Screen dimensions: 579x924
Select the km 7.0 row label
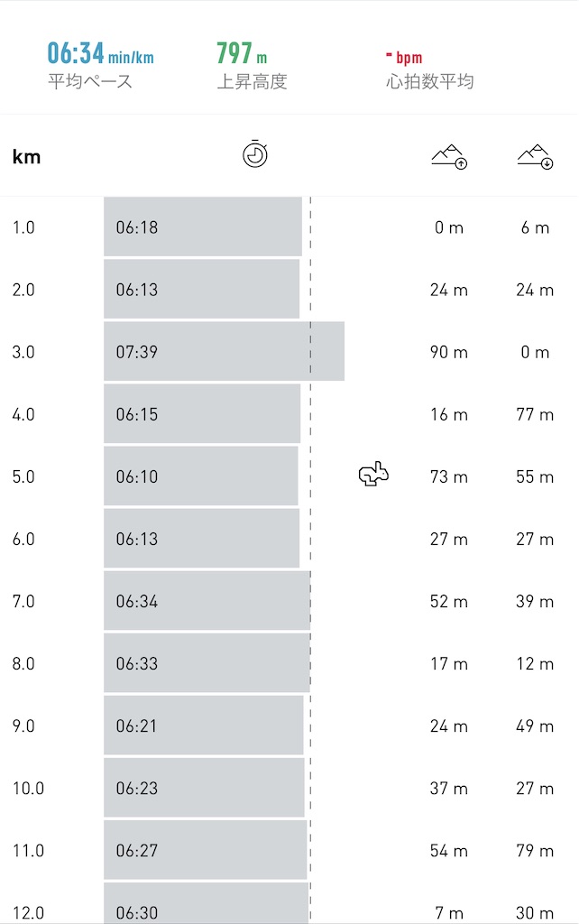pos(23,601)
